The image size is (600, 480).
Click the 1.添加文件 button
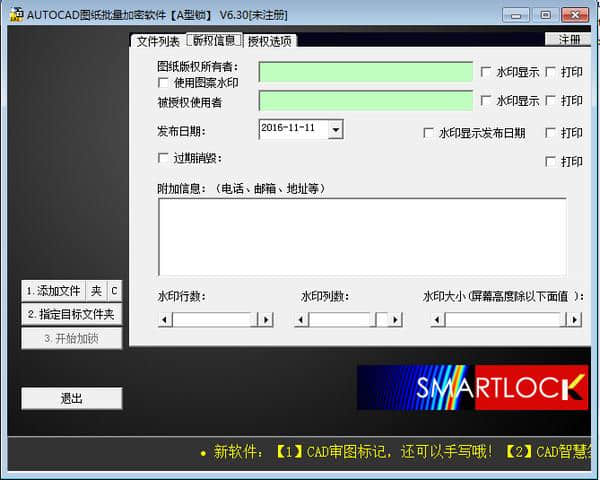pos(54,291)
